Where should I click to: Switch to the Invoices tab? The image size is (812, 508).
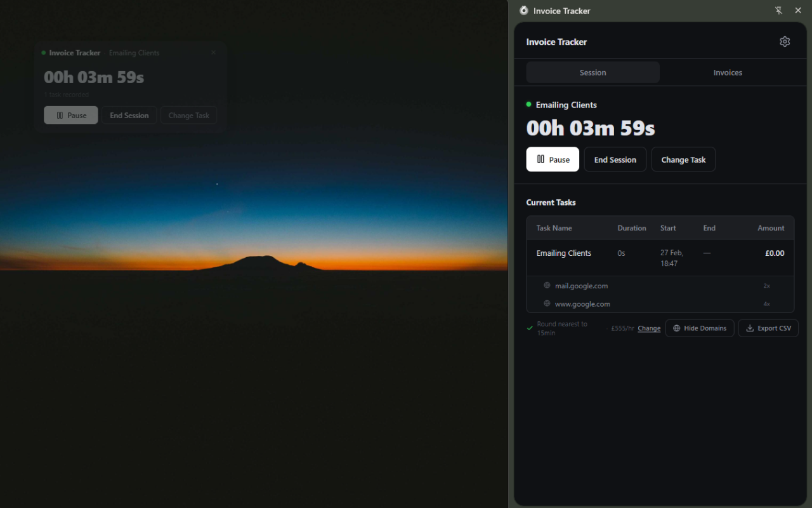click(x=727, y=72)
